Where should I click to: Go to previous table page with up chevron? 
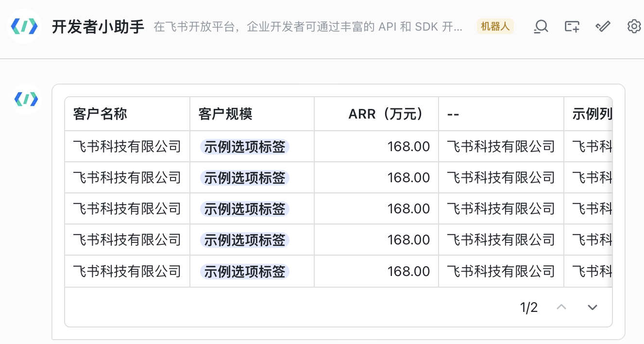(x=561, y=307)
